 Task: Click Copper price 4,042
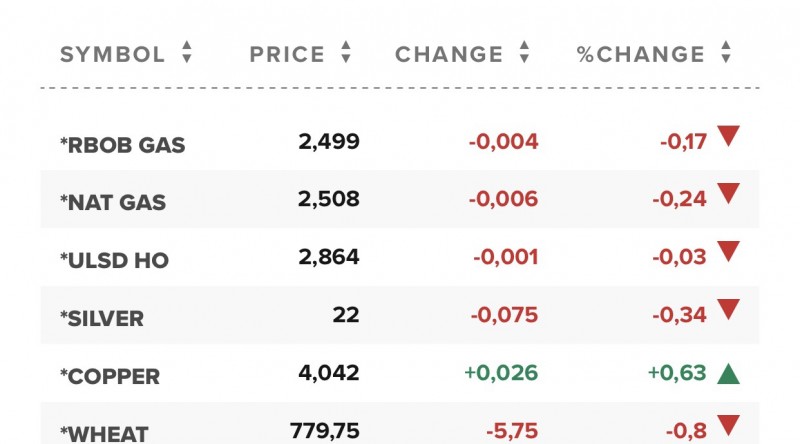[x=328, y=374]
